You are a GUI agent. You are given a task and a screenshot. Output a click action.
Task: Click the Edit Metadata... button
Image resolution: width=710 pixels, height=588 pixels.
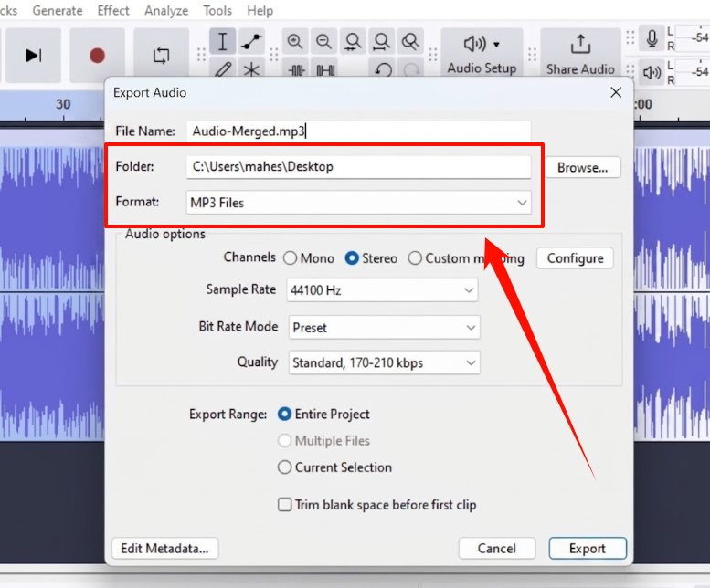(164, 548)
